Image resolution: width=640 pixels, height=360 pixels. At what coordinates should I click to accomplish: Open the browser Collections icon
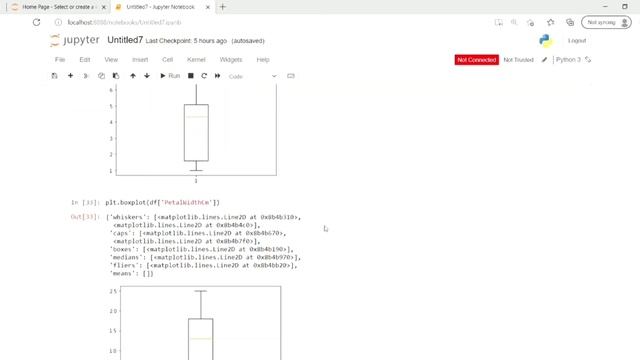pyautogui.click(x=570, y=22)
